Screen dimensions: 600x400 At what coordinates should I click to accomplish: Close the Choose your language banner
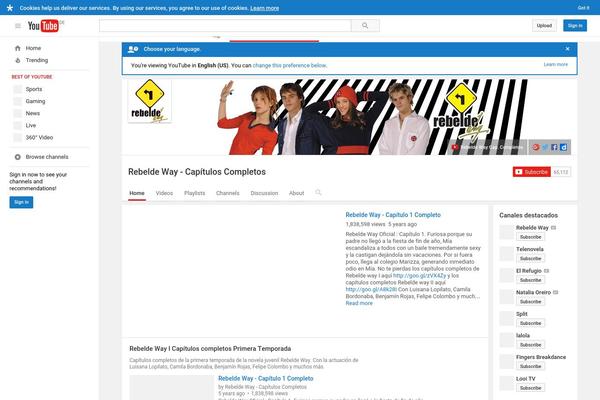coord(567,49)
